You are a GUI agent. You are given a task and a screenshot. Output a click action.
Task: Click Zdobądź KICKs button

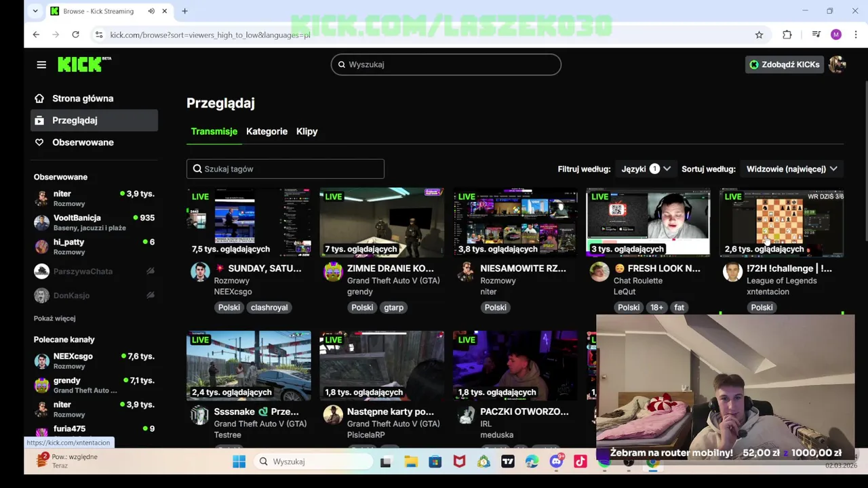pyautogui.click(x=785, y=64)
